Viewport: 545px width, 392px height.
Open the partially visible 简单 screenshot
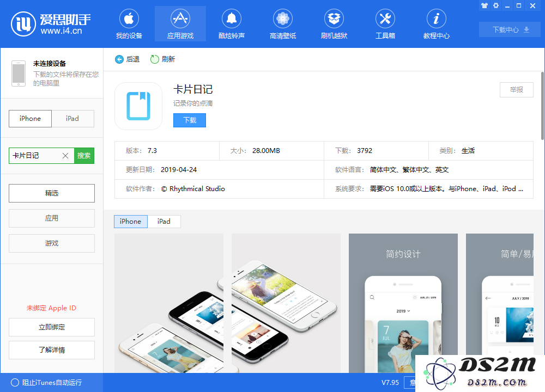[x=499, y=303]
